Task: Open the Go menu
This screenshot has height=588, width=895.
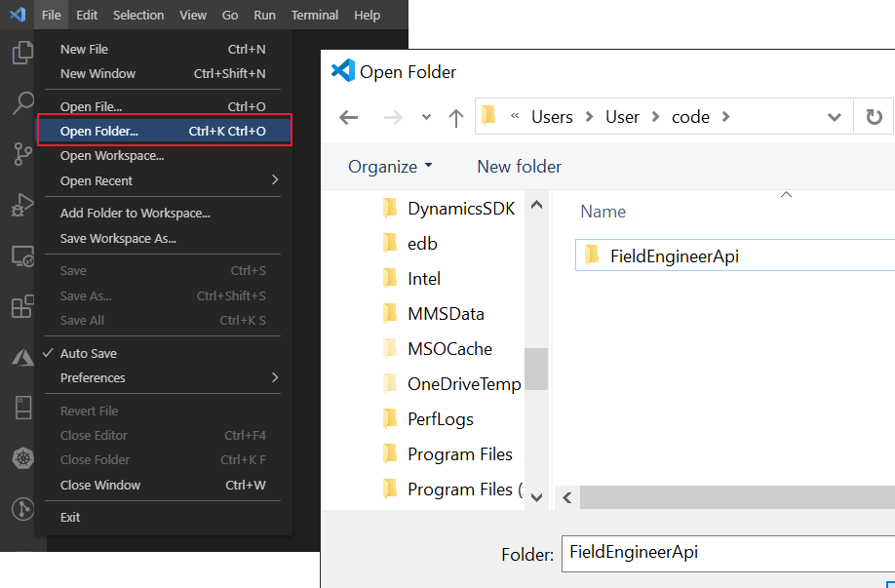Action: tap(230, 15)
